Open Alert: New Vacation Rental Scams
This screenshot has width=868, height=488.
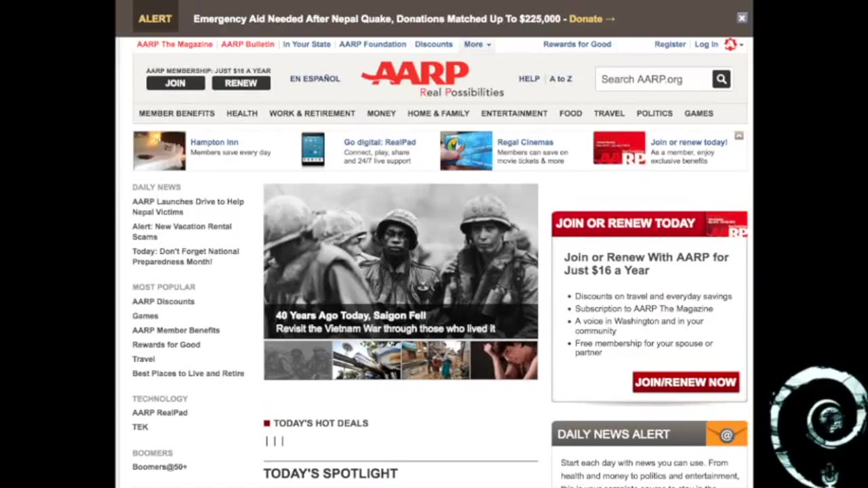pyautogui.click(x=182, y=232)
